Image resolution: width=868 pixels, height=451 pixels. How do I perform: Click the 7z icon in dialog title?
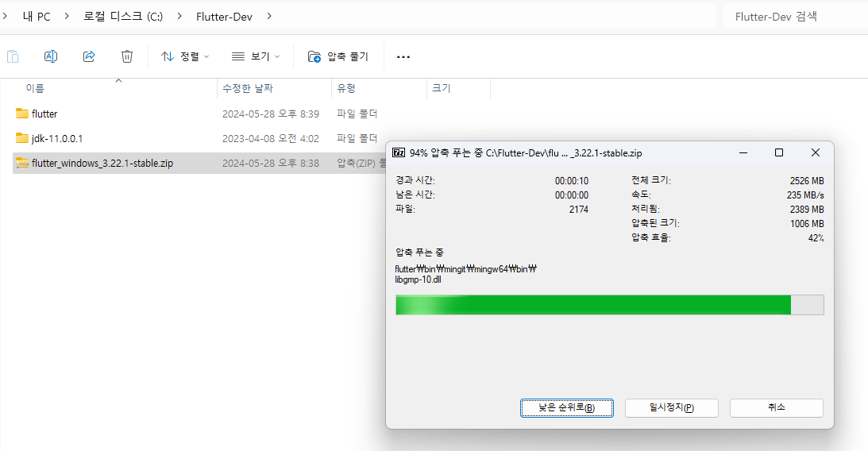click(x=399, y=152)
